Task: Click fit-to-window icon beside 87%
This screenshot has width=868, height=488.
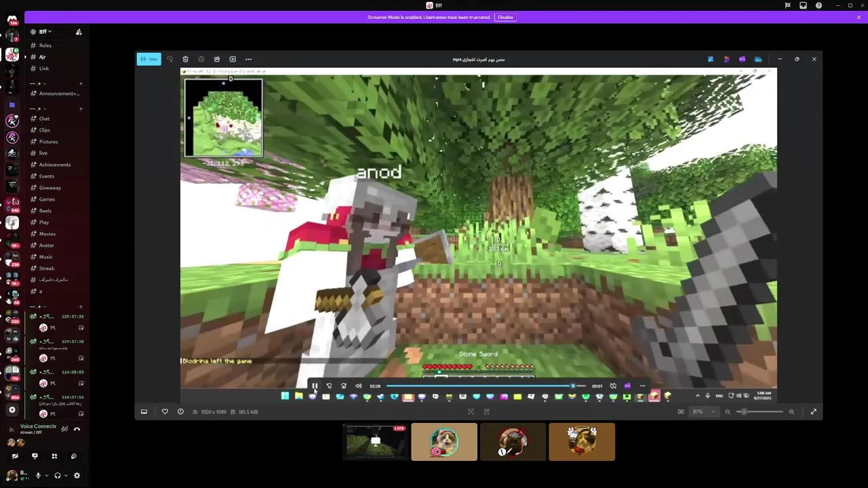Action: (x=681, y=411)
